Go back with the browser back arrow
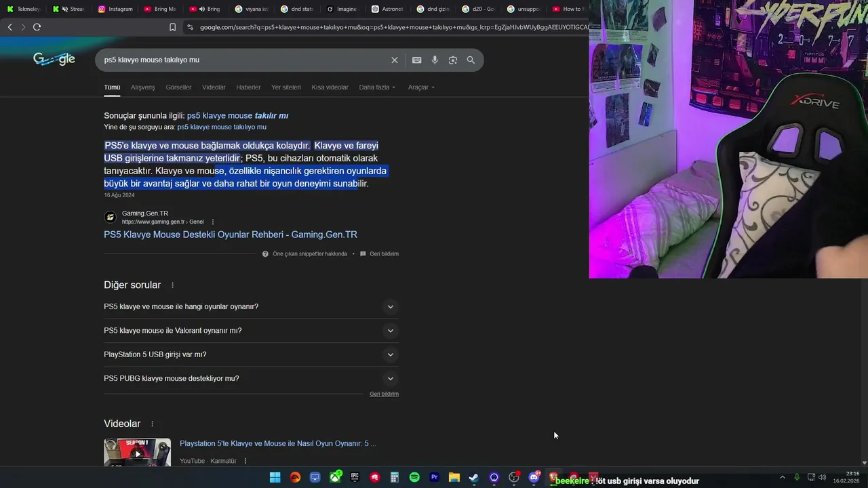 9,27
